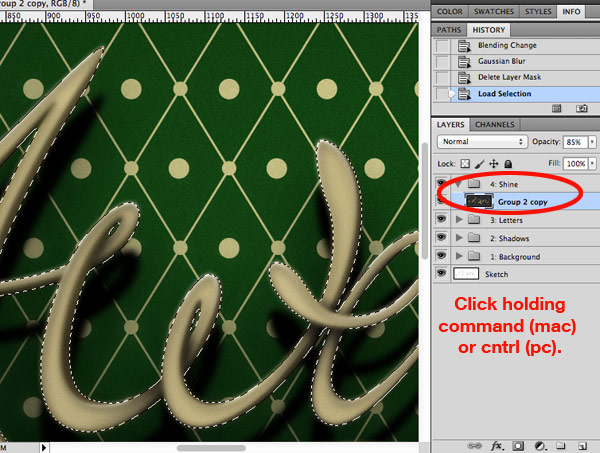The image size is (600, 453).
Task: Hide the 2: Shadows group visibility eye
Action: (441, 237)
